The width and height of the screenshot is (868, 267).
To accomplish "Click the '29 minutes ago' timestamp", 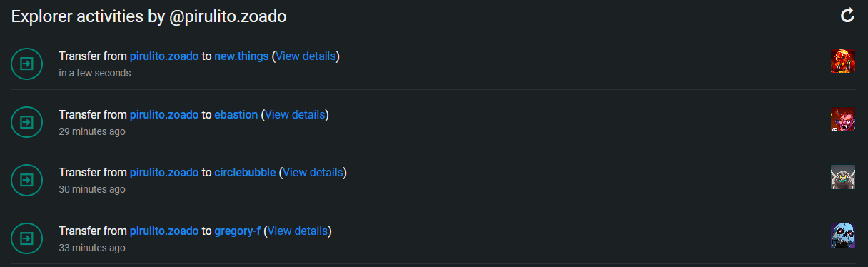I will [92, 131].
